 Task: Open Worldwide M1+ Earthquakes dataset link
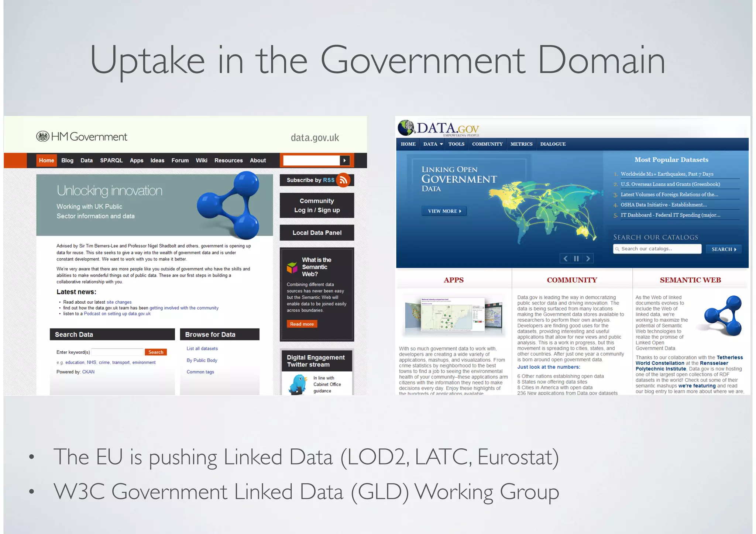click(667, 174)
